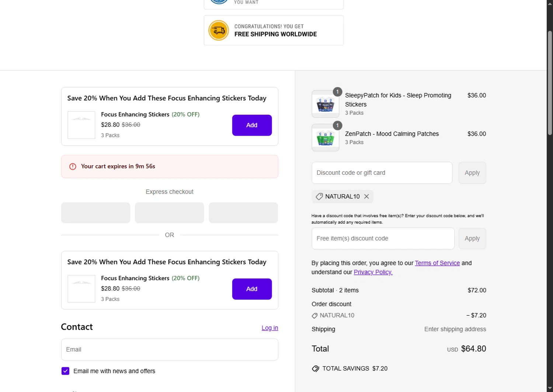Remove NATURAL10 discount with X icon
Image resolution: width=553 pixels, height=392 pixels.
pos(366,197)
